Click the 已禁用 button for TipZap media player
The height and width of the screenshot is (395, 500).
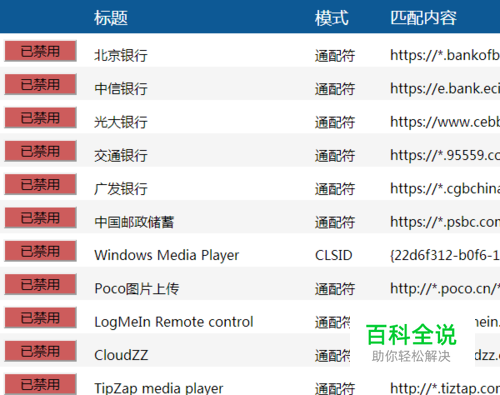40,384
